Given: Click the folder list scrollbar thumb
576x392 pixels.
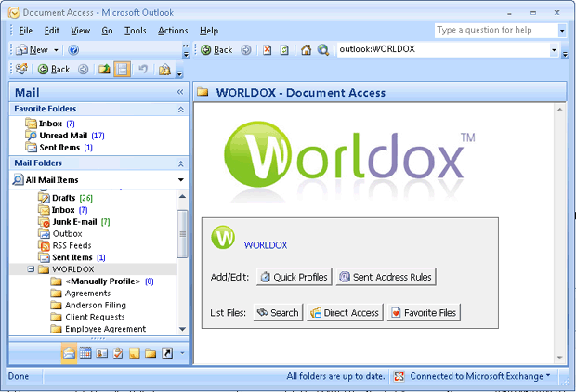Looking at the screenshot, I should 182,234.
